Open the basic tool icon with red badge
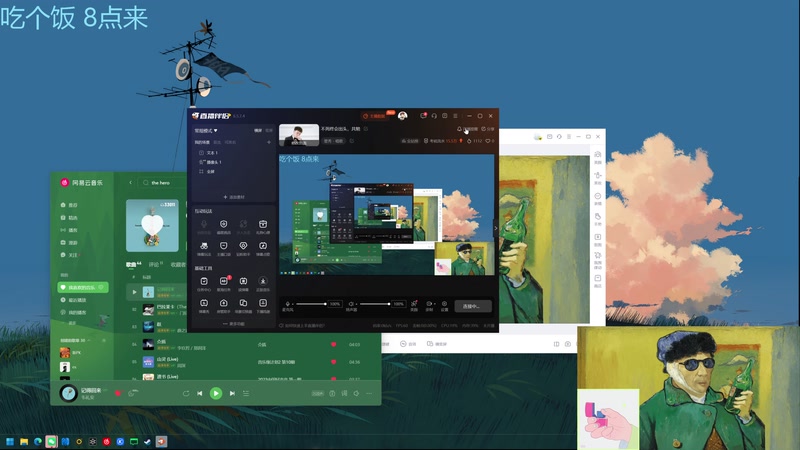 223,282
